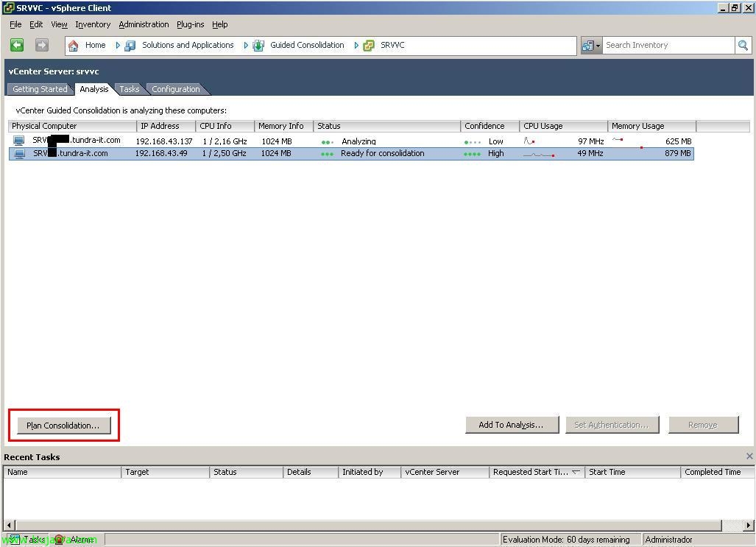The image size is (756, 547).
Task: Open the View menu
Action: tap(60, 24)
